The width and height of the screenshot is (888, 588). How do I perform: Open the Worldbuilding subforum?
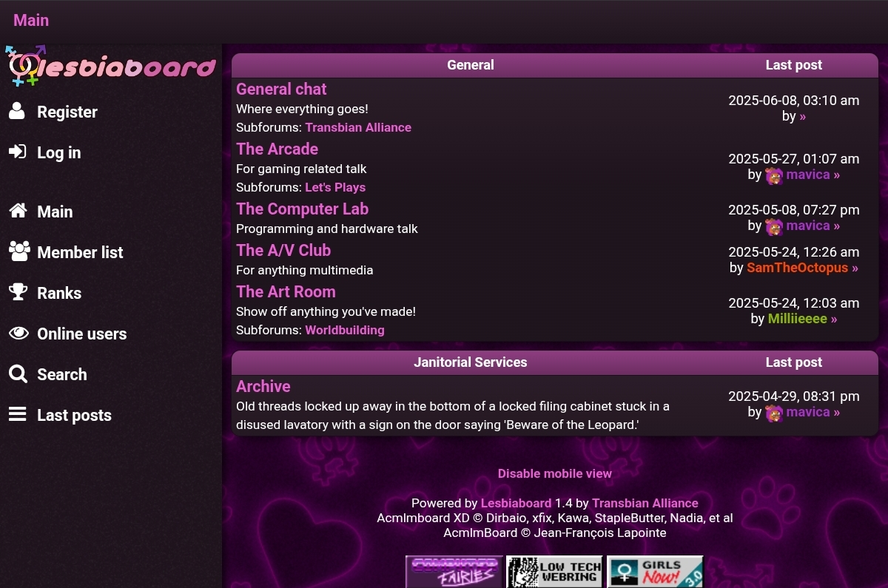point(345,330)
